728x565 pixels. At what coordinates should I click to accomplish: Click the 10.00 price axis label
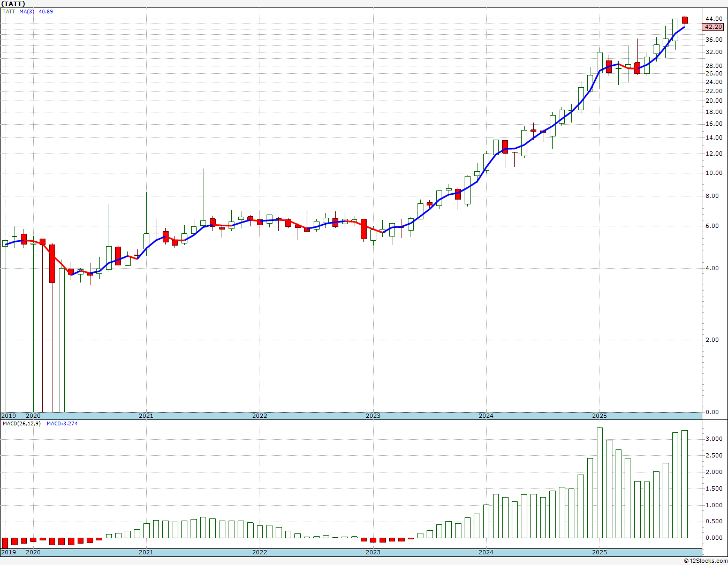[714, 173]
